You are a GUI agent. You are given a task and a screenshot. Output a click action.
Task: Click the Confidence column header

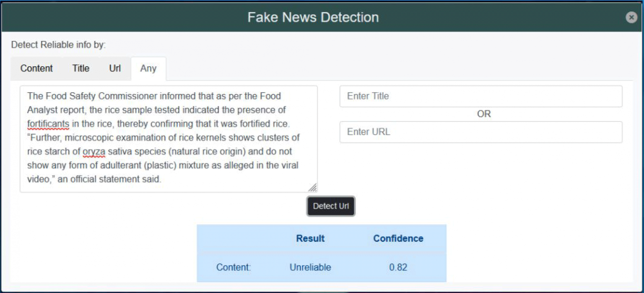(397, 238)
